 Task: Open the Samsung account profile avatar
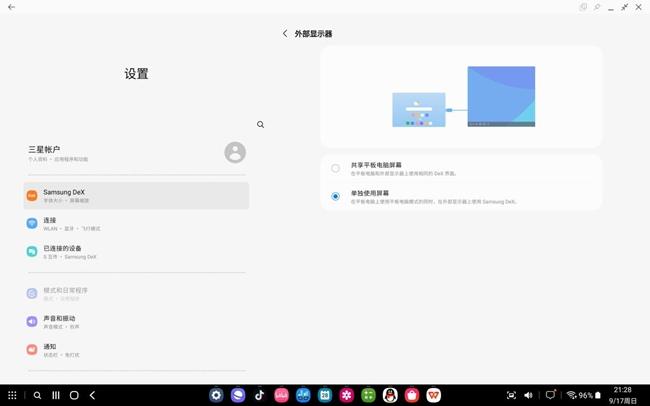pos(235,153)
